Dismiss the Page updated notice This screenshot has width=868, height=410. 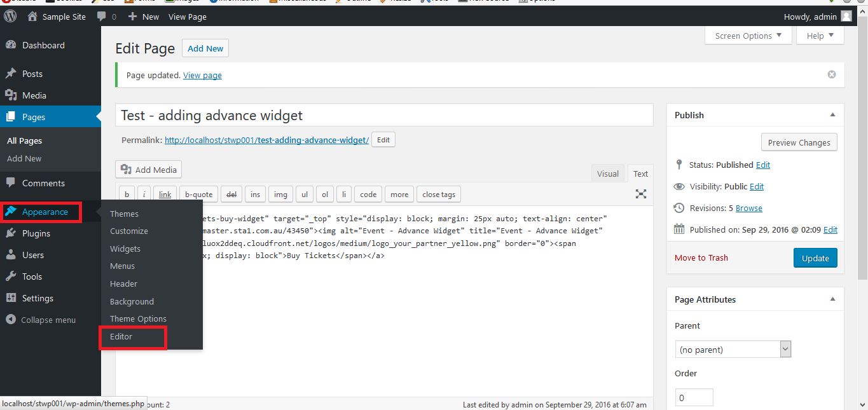[832, 74]
